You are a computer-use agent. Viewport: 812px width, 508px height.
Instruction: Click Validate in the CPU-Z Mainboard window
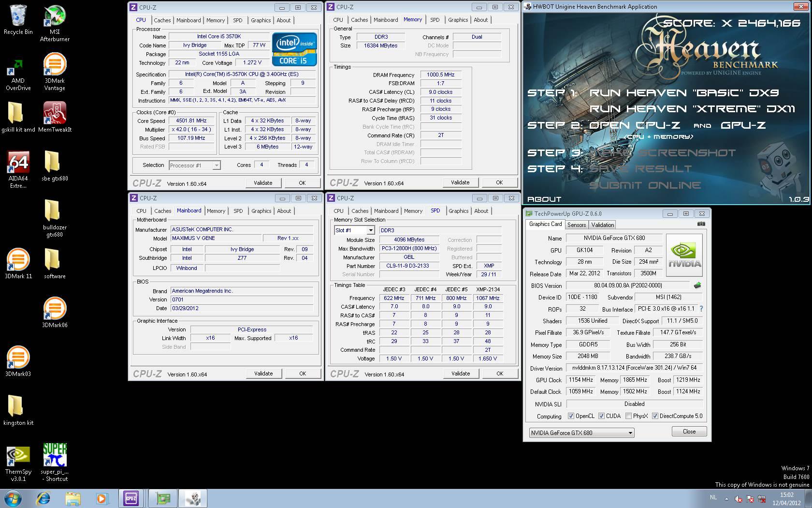tap(263, 374)
